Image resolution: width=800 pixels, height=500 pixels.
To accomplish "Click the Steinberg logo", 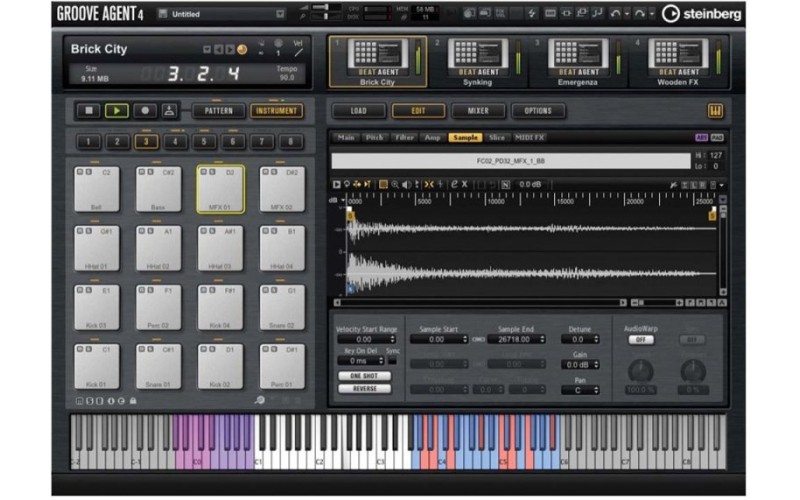I will (x=702, y=14).
